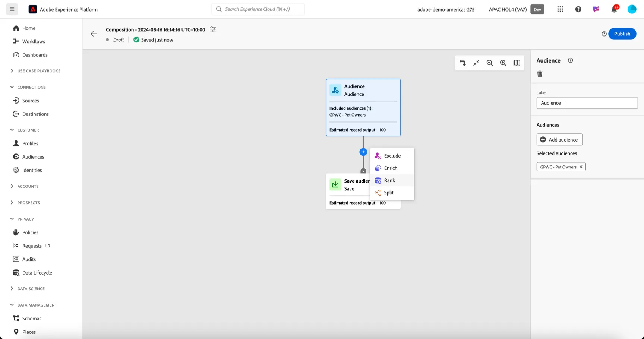644x339 pixels.
Task: Toggle the canvas minimap icon
Action: 517,63
